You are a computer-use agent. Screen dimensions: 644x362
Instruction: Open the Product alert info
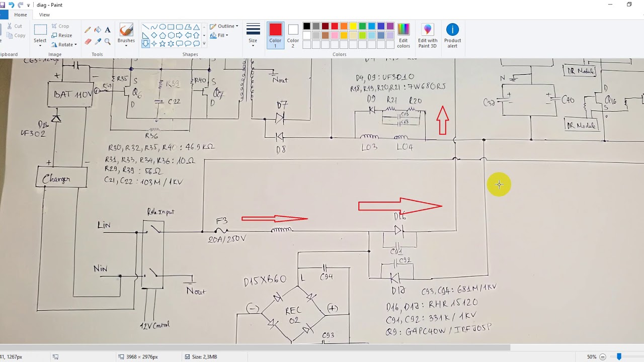point(452,36)
